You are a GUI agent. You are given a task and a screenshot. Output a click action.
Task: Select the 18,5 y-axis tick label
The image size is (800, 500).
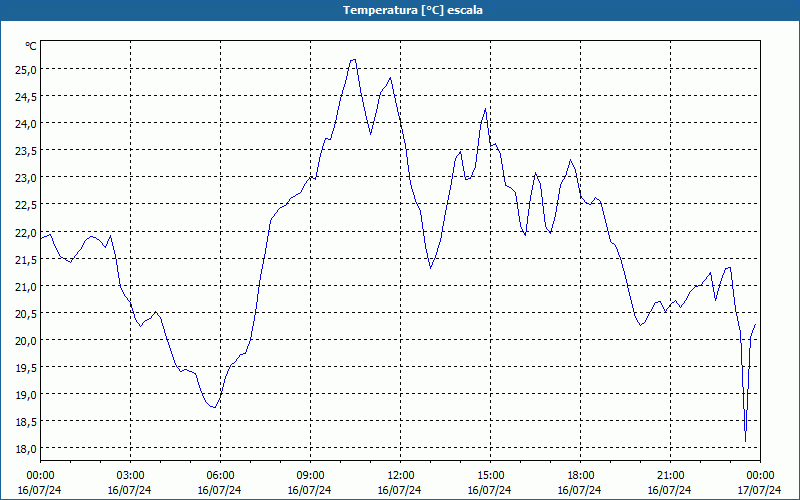[x=26, y=421]
